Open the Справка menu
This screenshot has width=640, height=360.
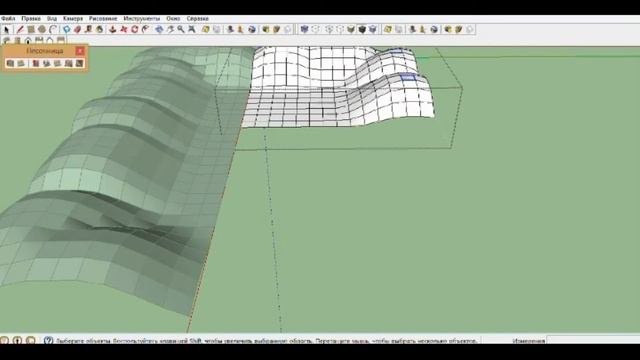(x=198, y=19)
